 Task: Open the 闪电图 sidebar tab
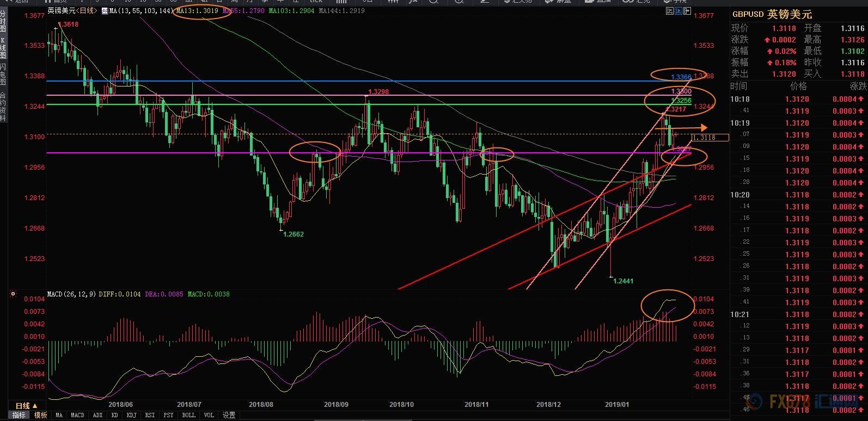coord(3,75)
